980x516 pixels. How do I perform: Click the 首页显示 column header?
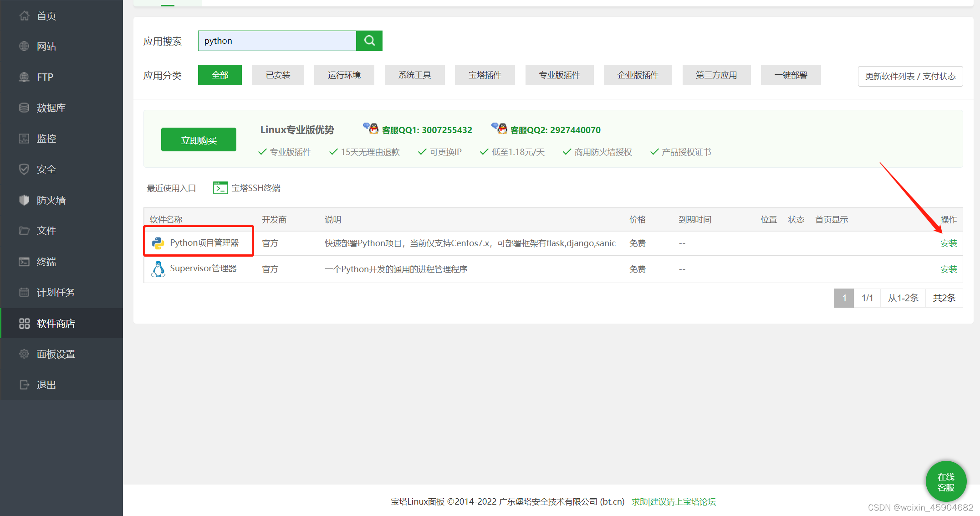(x=832, y=220)
